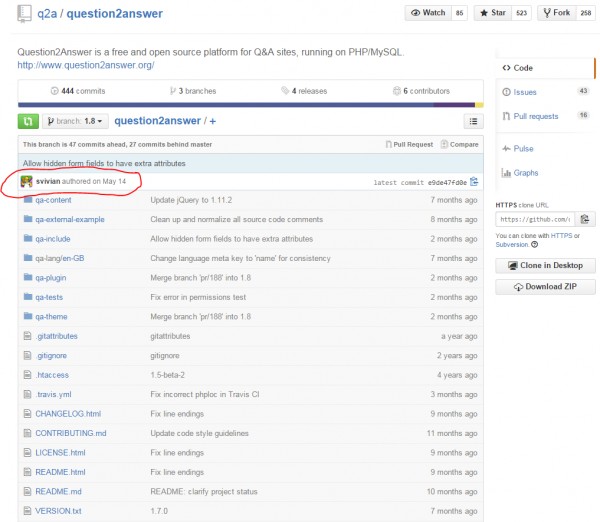
Task: Click the file list view icon button
Action: click(x=473, y=121)
